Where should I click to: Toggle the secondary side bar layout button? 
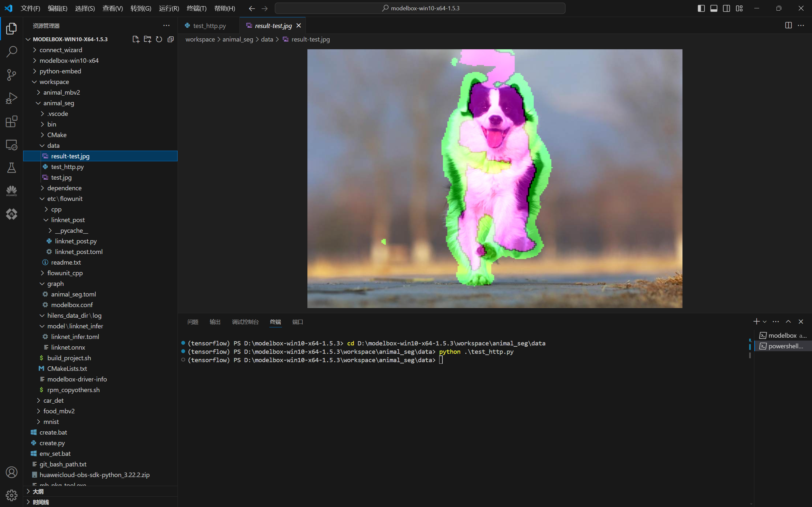pos(726,8)
